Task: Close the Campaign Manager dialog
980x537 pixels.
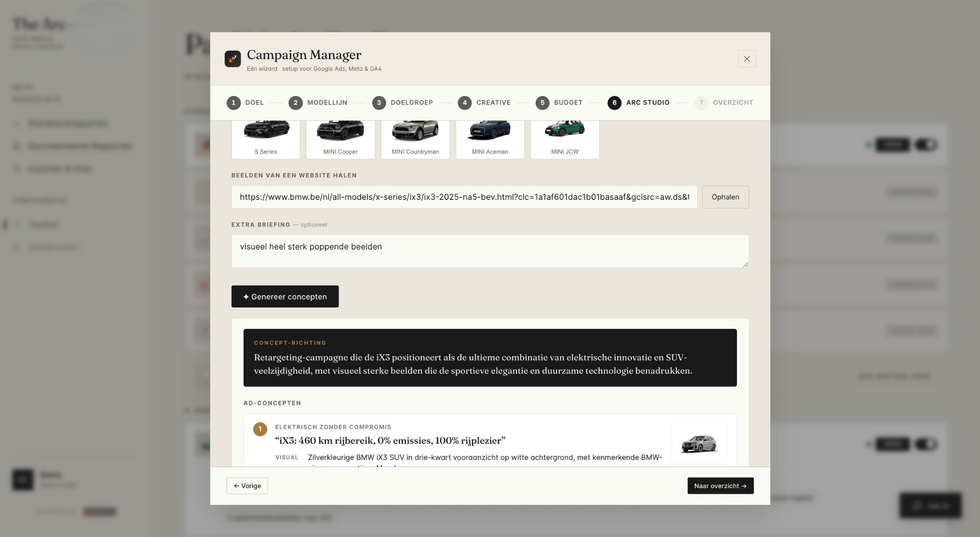Action: click(x=747, y=59)
